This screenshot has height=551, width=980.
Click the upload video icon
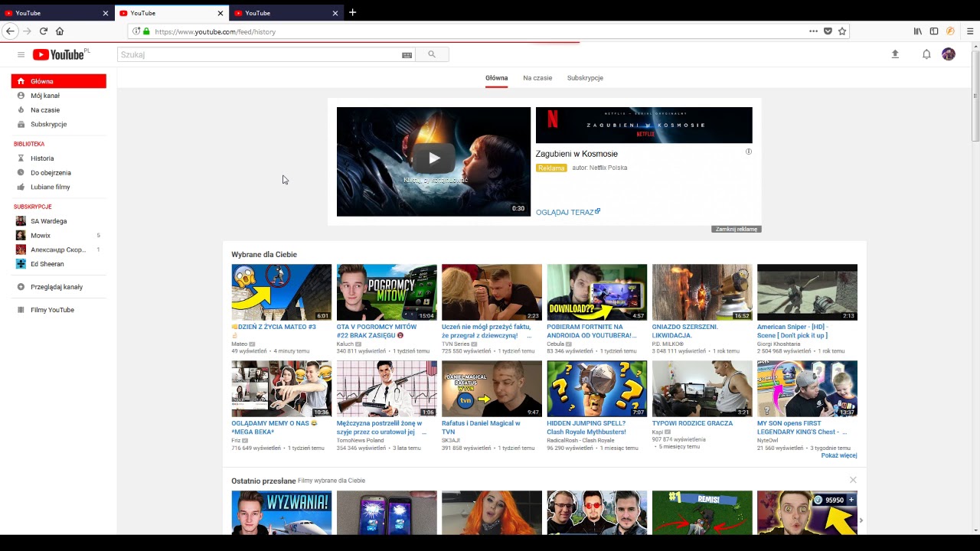point(895,54)
